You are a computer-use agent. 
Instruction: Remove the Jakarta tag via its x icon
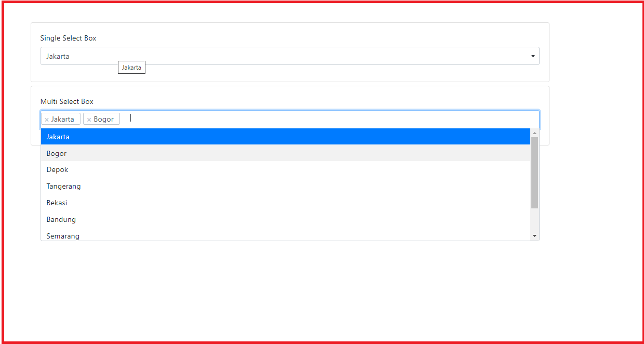(x=47, y=120)
